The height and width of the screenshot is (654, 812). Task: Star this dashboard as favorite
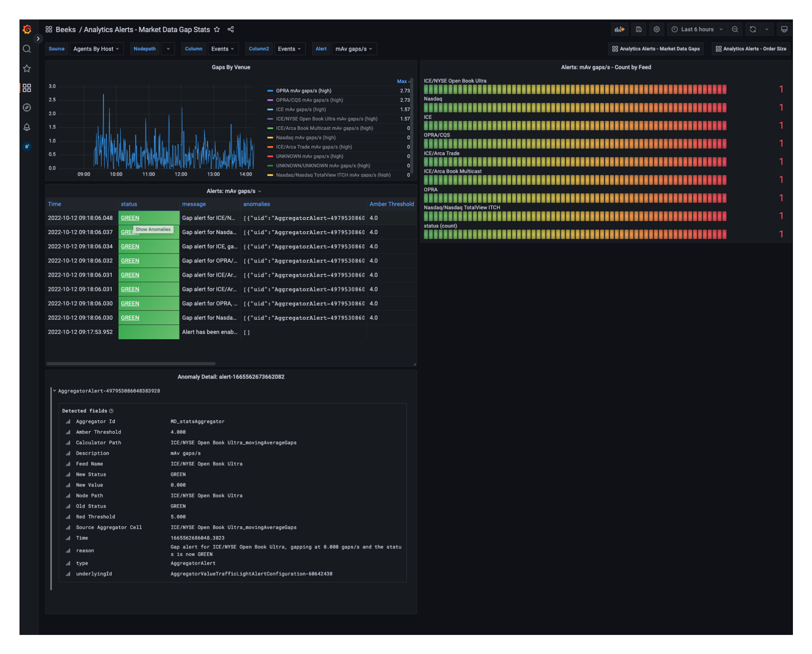point(217,29)
